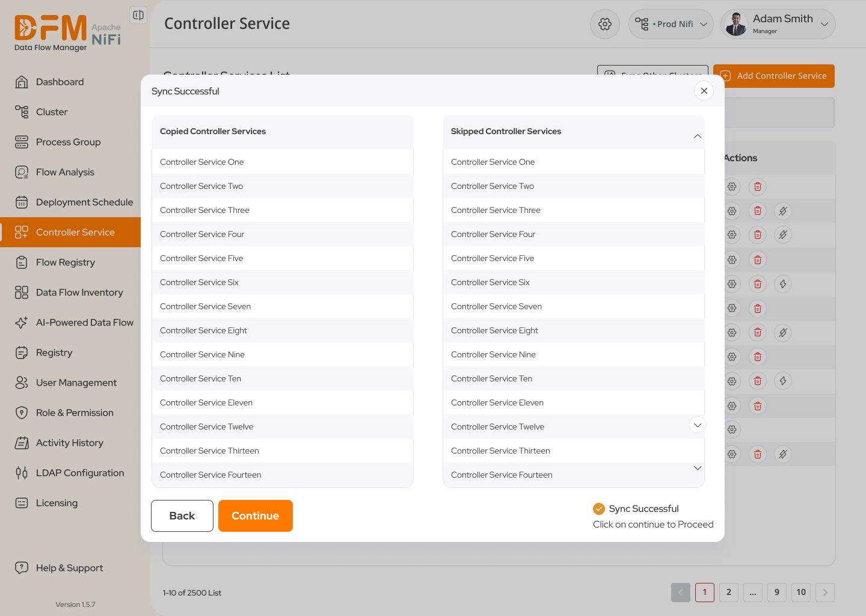Open the Dashboard icon in sidebar
The image size is (866, 616).
click(x=22, y=82)
